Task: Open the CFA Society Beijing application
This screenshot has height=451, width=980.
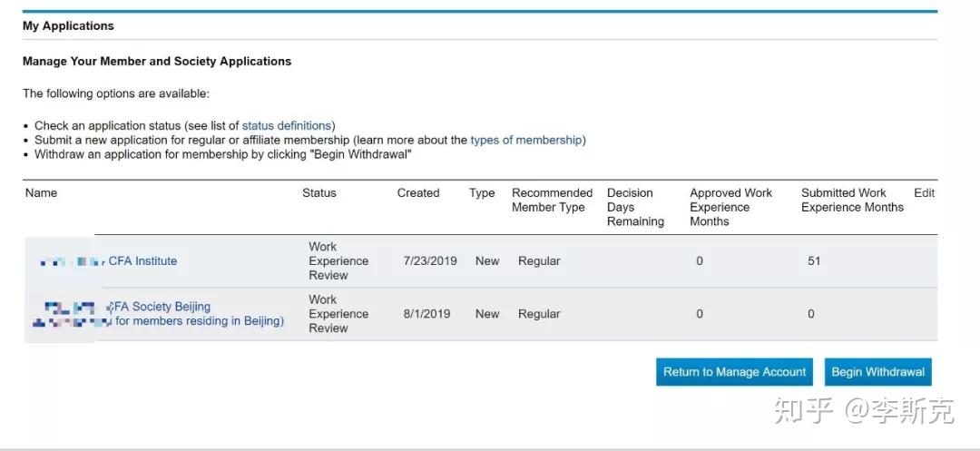Action: point(163,307)
